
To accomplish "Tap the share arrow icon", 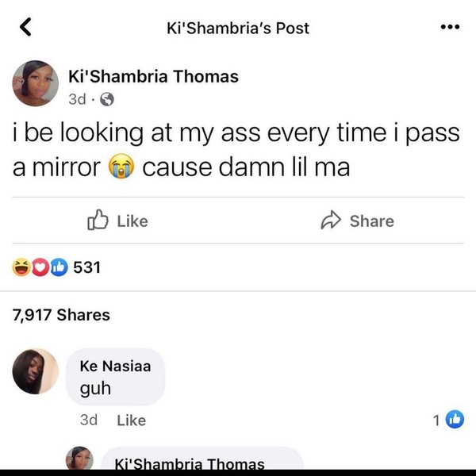I will [x=331, y=220].
